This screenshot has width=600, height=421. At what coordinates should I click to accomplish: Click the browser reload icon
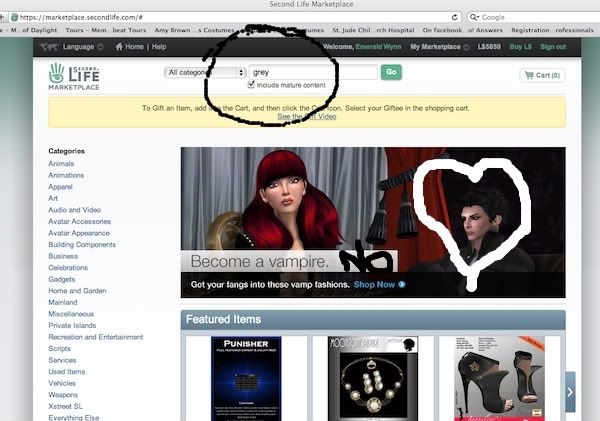point(454,17)
